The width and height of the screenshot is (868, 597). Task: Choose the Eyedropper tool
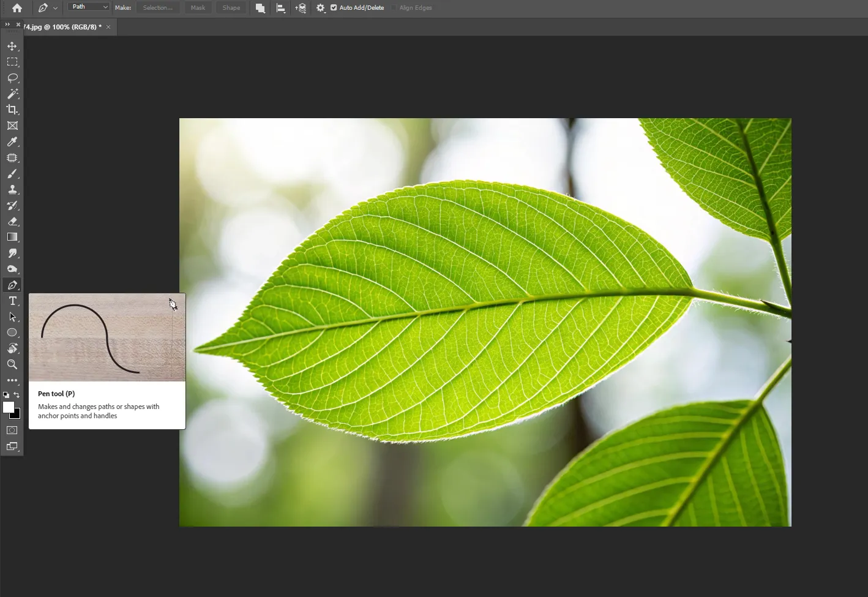point(12,142)
